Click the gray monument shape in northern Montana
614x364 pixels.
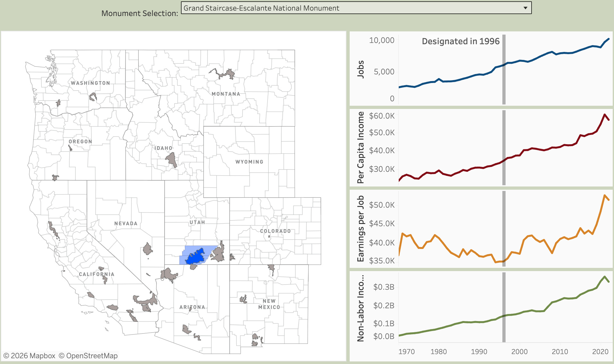click(x=229, y=74)
